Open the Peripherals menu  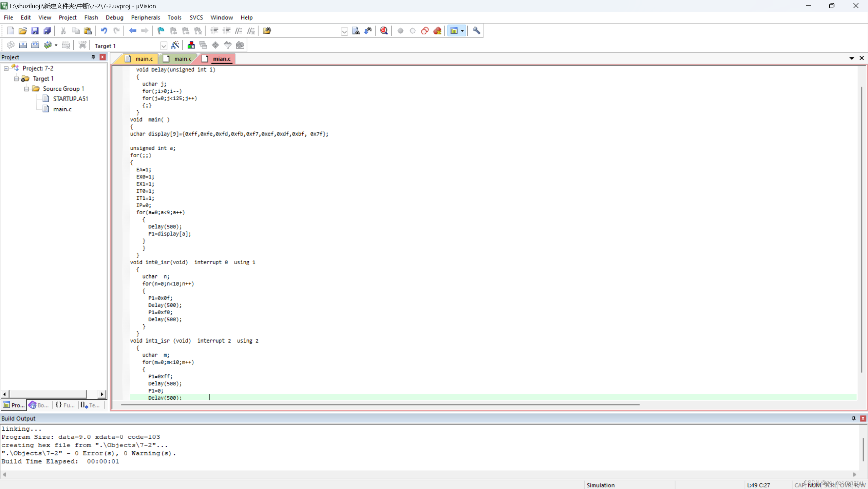tap(145, 17)
